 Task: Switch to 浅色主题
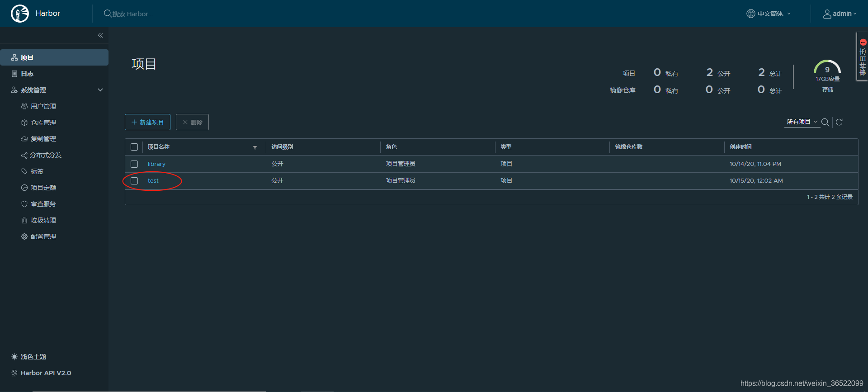(33, 357)
